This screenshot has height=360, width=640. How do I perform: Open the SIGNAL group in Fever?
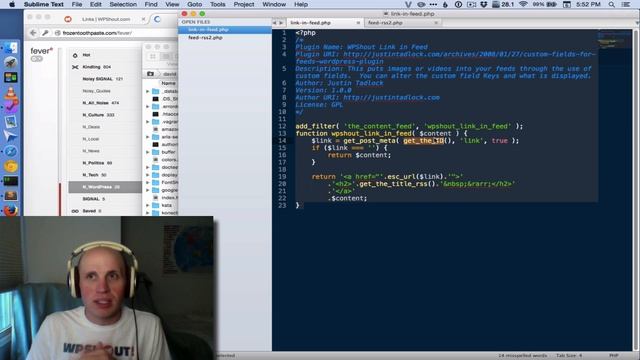[x=105, y=199]
